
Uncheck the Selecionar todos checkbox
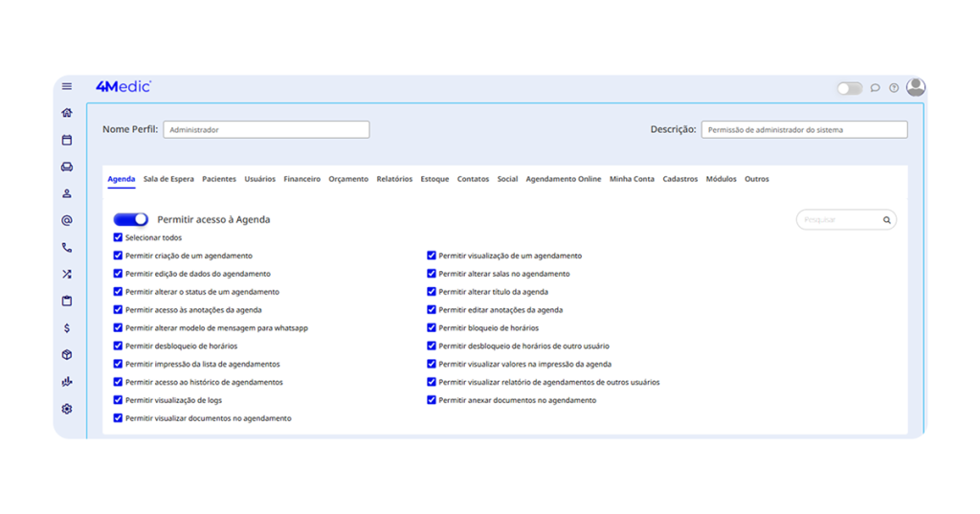[118, 237]
